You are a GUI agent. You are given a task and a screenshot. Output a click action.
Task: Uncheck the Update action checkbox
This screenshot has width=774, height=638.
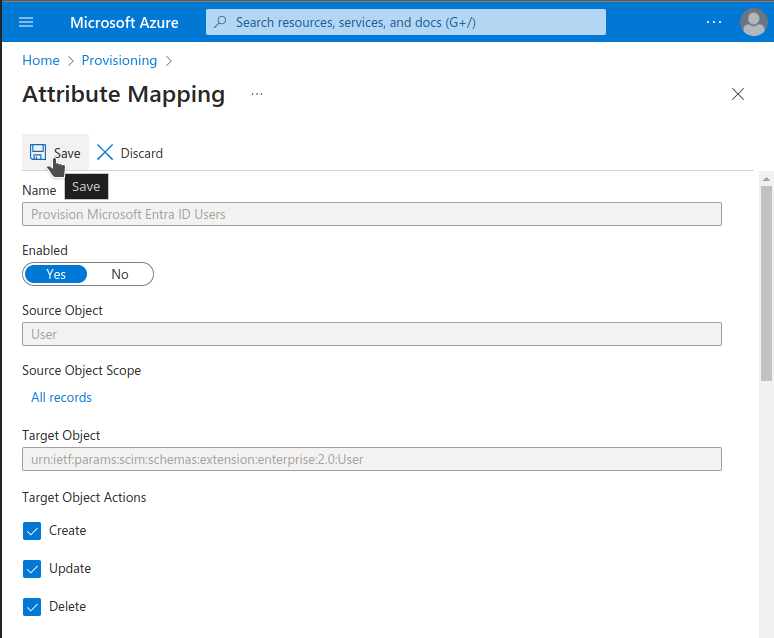coord(32,569)
